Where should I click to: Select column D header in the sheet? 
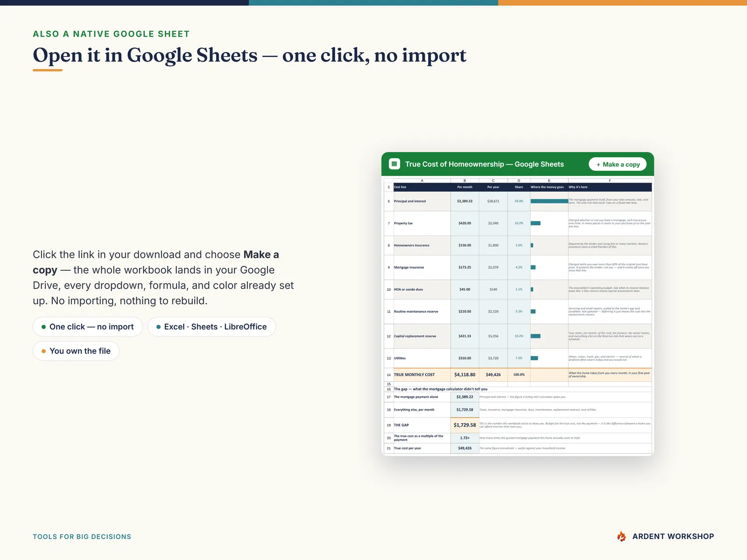point(519,181)
